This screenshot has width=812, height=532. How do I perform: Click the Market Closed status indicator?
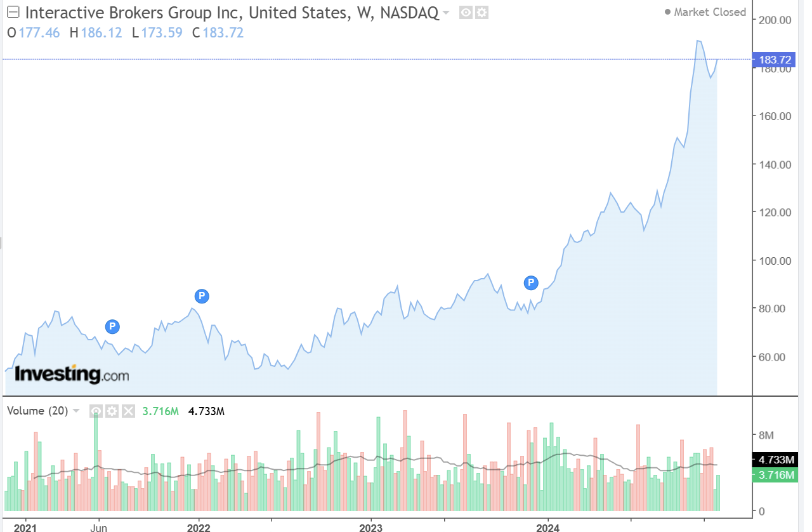point(704,13)
